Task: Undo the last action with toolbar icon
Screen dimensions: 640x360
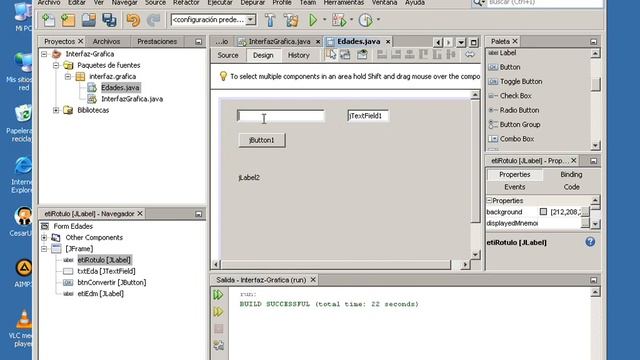Action: tap(133, 20)
